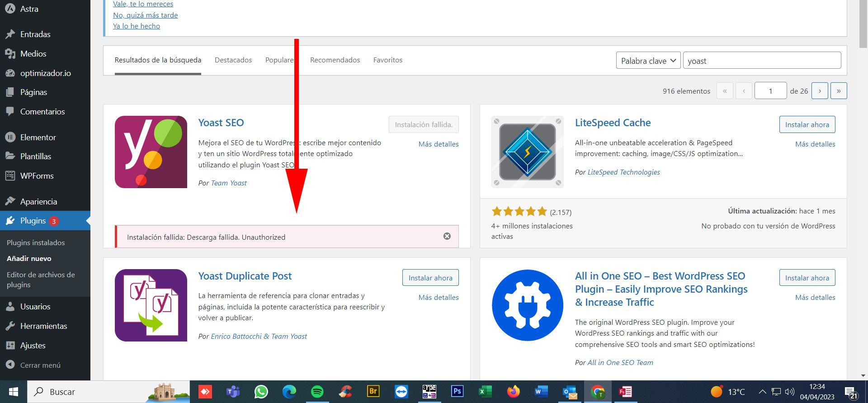Click the Yoast SEO plugin logo
868x403 pixels.
click(x=151, y=152)
